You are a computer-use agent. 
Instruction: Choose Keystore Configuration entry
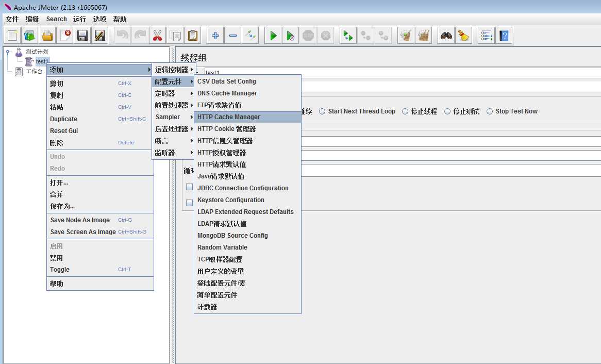point(247,200)
